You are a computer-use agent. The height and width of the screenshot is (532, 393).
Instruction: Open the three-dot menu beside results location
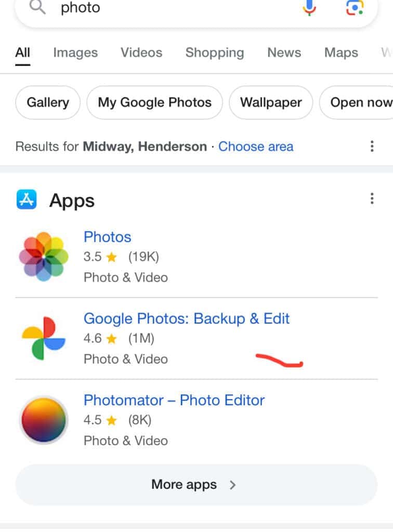(x=372, y=146)
